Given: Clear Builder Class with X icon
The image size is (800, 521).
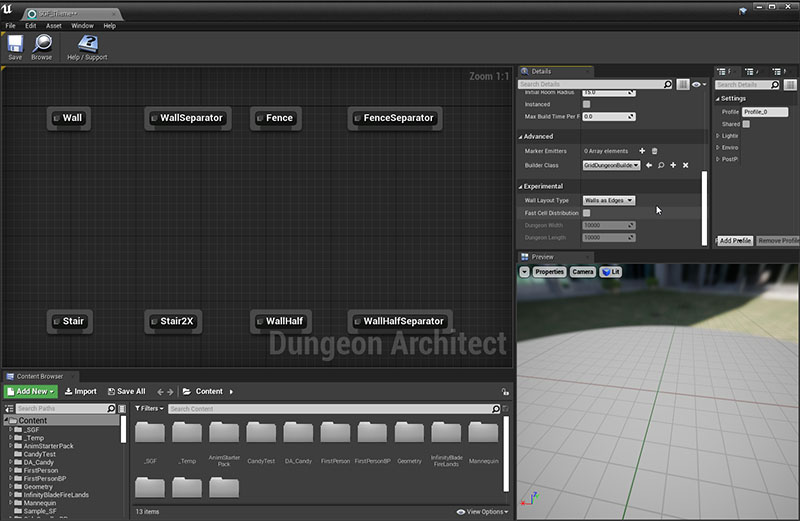Looking at the screenshot, I should point(686,165).
